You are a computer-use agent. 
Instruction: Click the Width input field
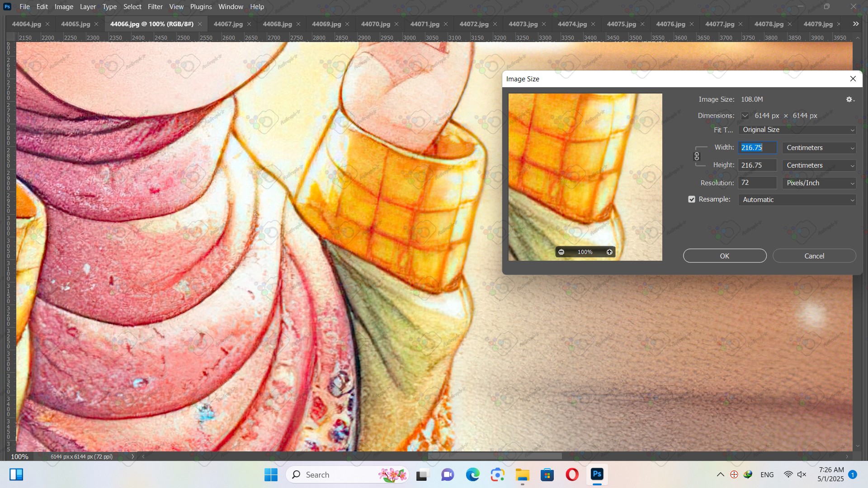pos(757,148)
